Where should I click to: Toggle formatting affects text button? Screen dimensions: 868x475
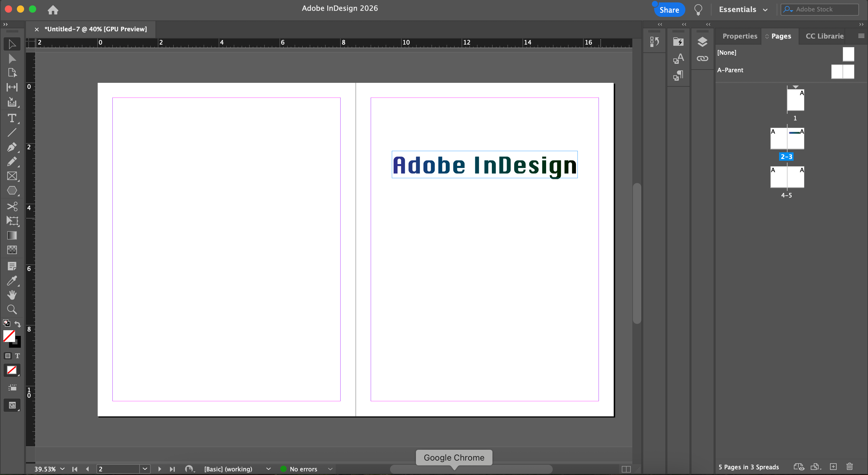coord(17,356)
